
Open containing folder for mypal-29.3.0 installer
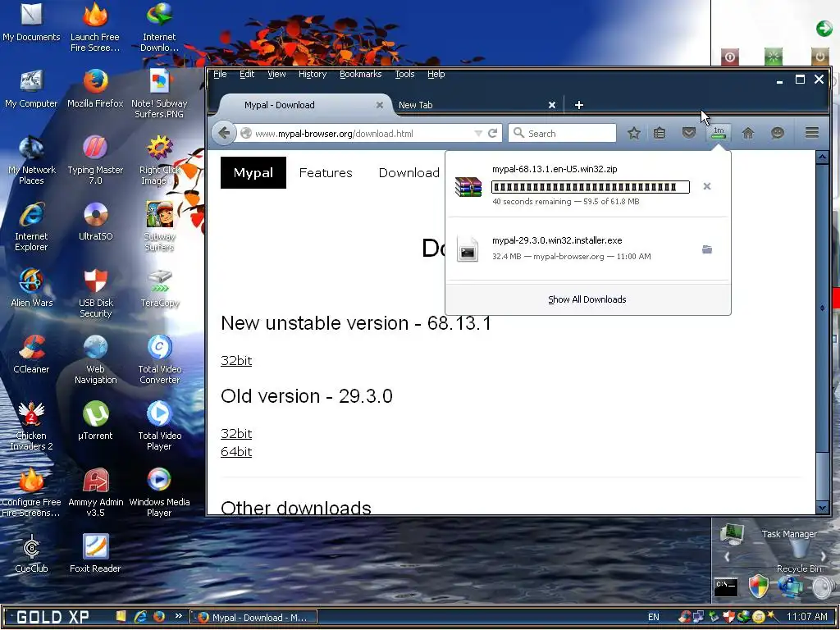[x=706, y=249]
